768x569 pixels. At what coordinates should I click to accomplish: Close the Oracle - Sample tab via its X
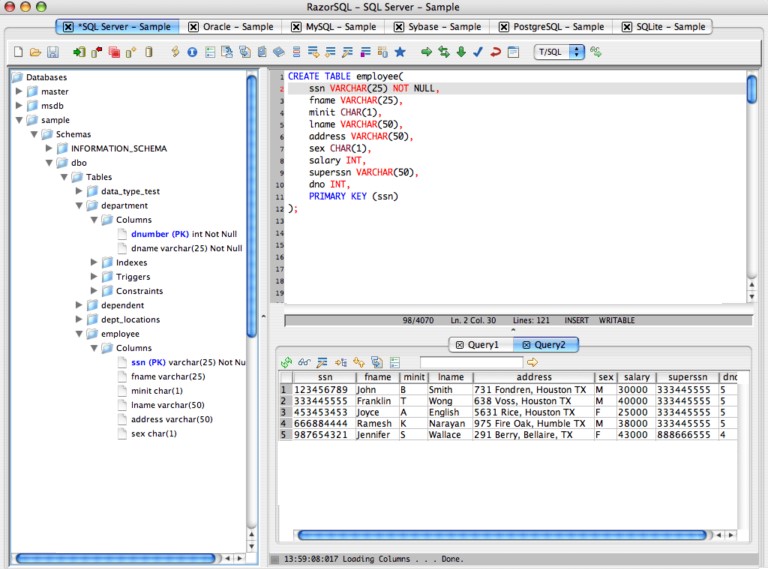click(193, 27)
